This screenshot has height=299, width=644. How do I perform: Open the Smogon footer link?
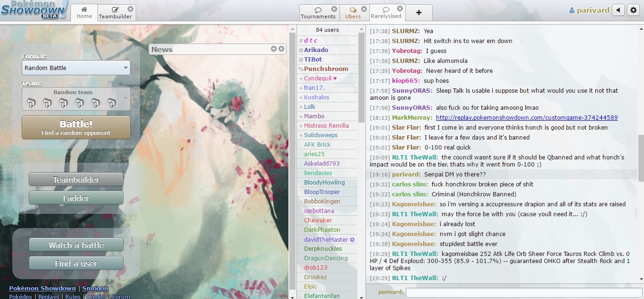click(x=95, y=288)
